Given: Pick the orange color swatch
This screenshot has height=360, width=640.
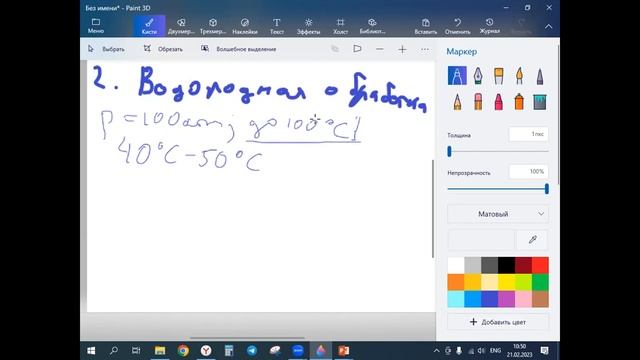Looking at the screenshot, I should tap(456, 282).
